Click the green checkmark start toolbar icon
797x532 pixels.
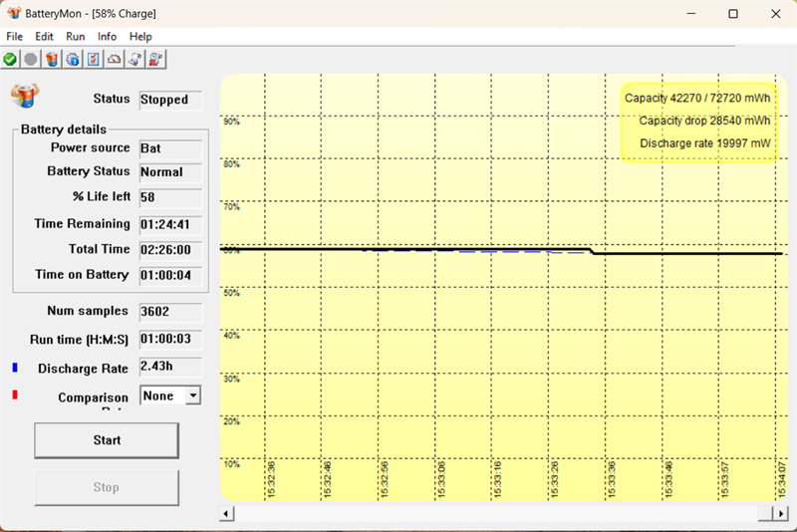(10, 60)
